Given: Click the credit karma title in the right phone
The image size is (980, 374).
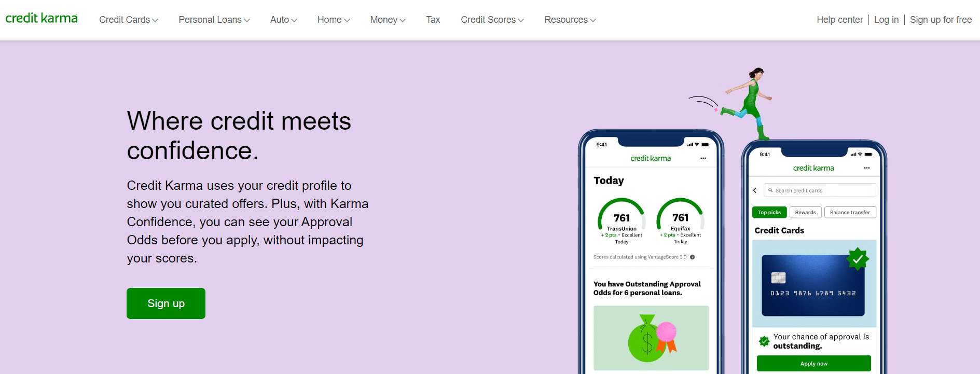Looking at the screenshot, I should [813, 168].
